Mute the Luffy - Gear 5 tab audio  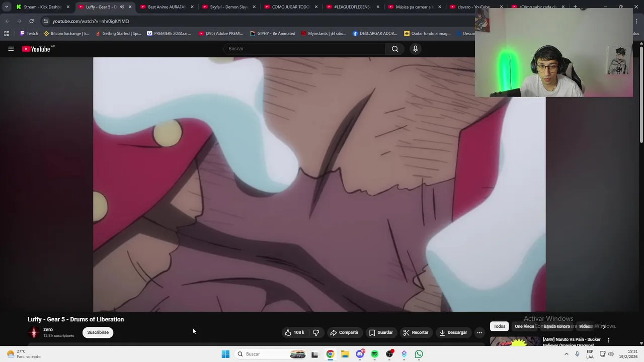(x=122, y=7)
